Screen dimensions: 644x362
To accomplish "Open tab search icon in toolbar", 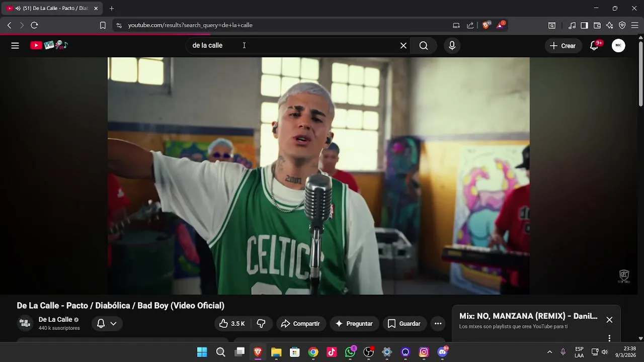I will pos(552,25).
